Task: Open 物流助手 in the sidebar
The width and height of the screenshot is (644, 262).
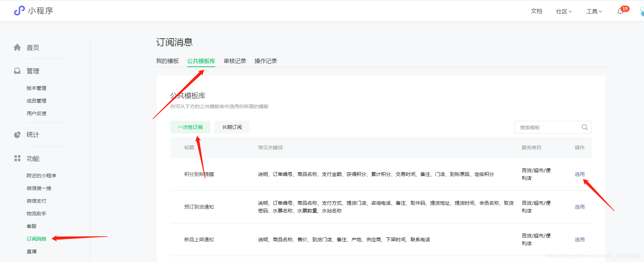Action: (x=37, y=214)
